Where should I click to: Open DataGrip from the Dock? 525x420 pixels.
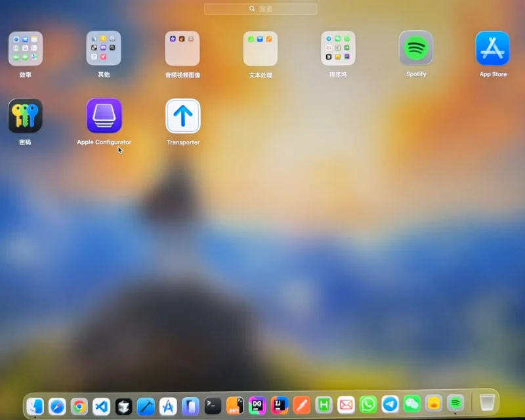(257, 406)
